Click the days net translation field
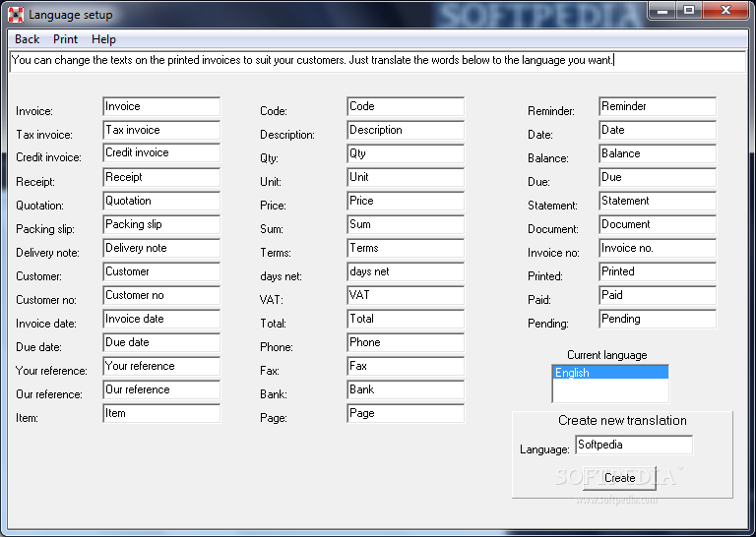Viewport: 756px width, 537px height. coord(406,271)
